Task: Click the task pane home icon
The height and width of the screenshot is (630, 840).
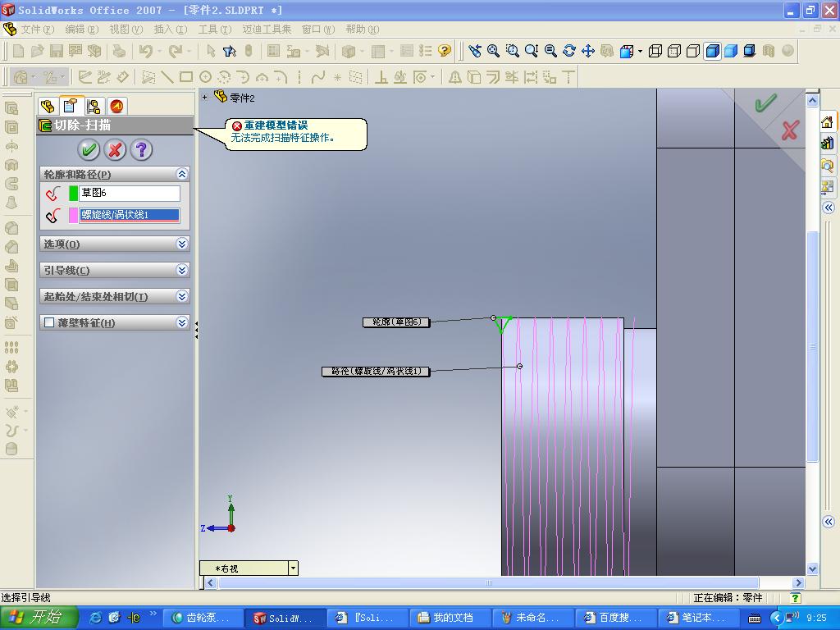Action: tap(827, 122)
